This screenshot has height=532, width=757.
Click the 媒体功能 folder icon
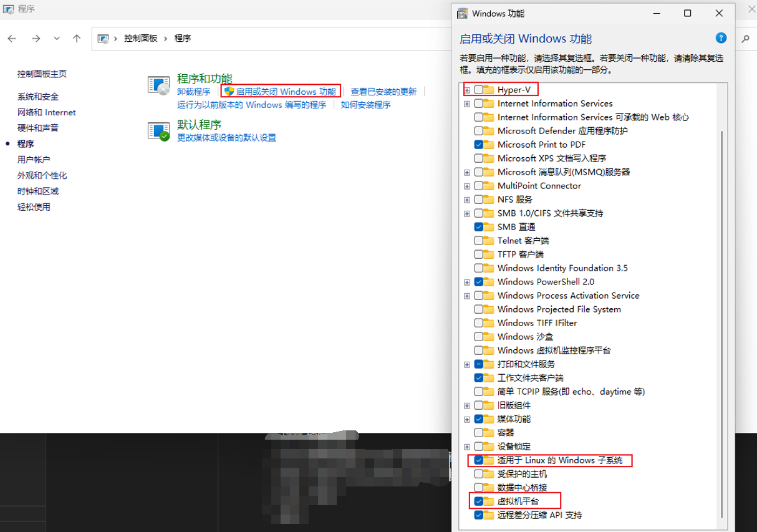(x=489, y=419)
